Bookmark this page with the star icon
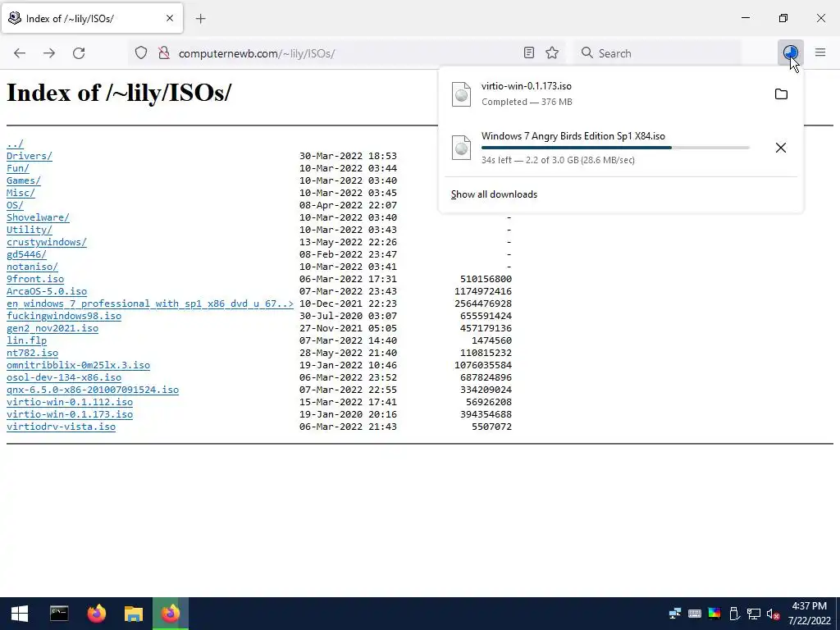The height and width of the screenshot is (630, 840). coord(552,52)
